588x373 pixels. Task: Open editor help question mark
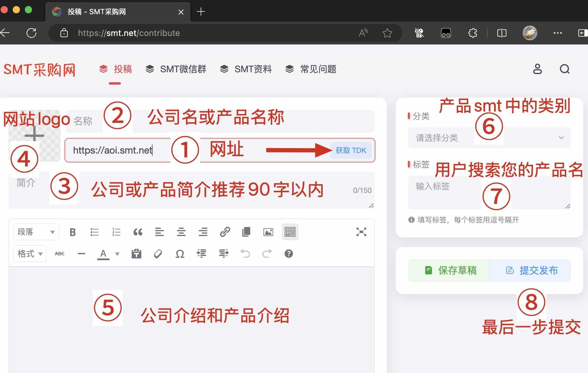(289, 254)
